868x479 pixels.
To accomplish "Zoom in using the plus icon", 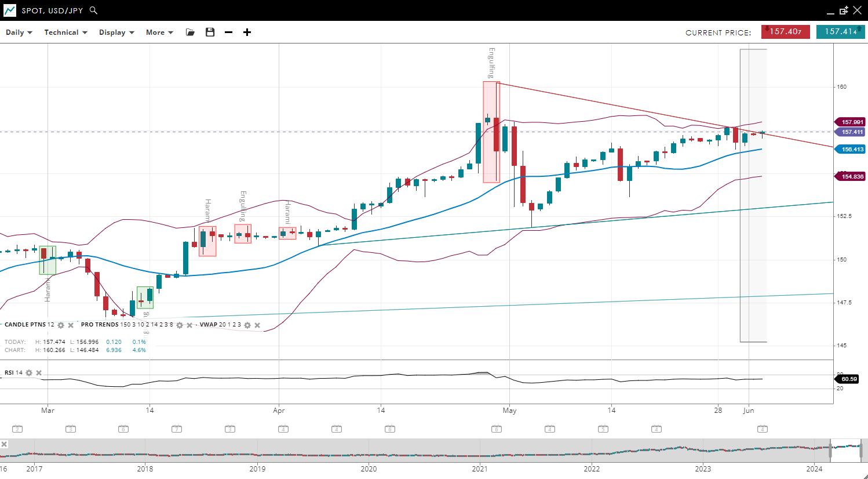I will click(247, 32).
